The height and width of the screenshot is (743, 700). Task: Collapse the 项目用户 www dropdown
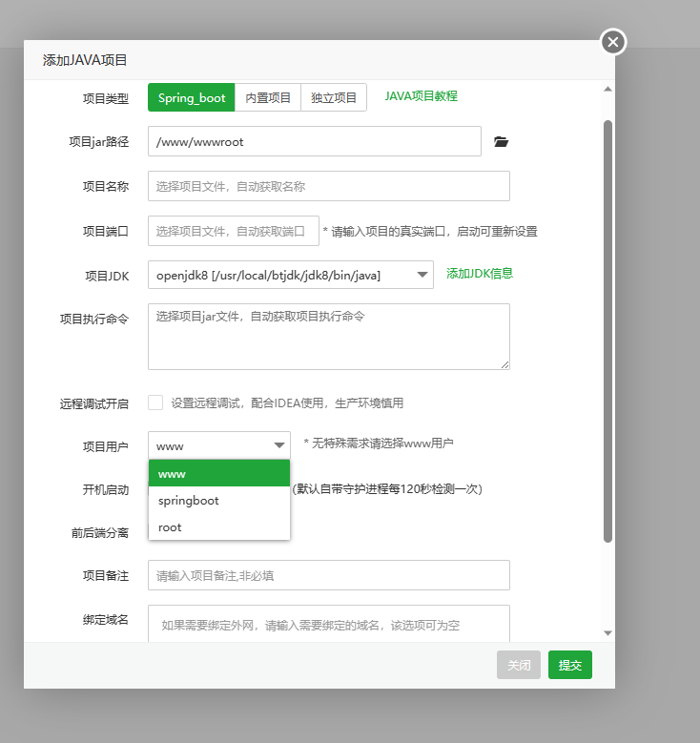coord(219,445)
